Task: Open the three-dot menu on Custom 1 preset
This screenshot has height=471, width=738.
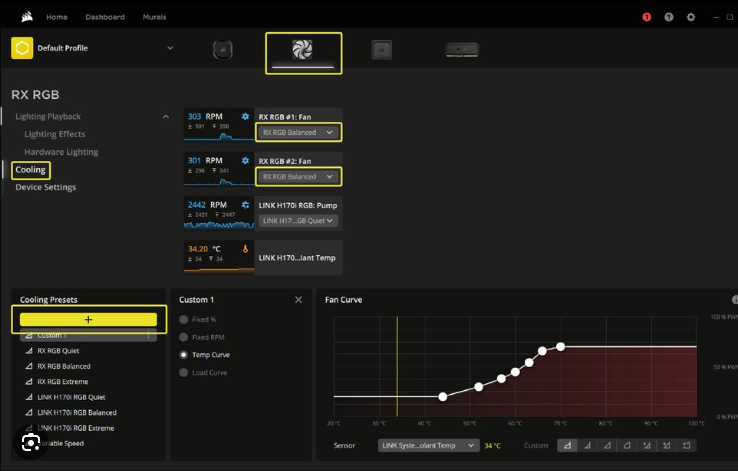Action: (149, 335)
